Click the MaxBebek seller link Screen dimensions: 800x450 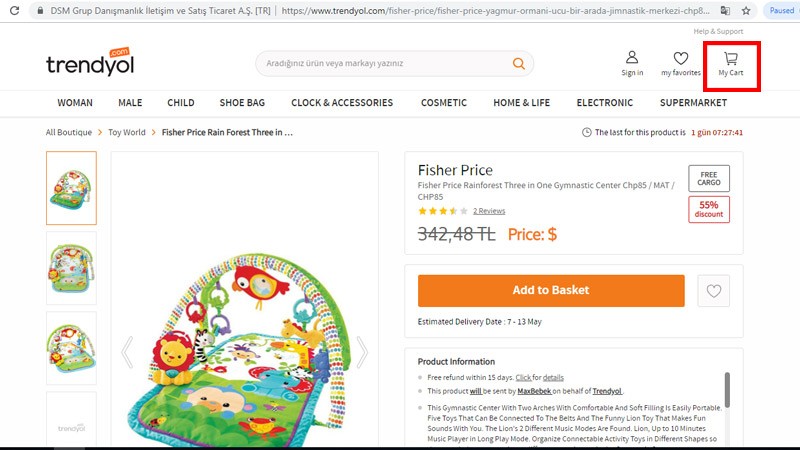point(535,391)
